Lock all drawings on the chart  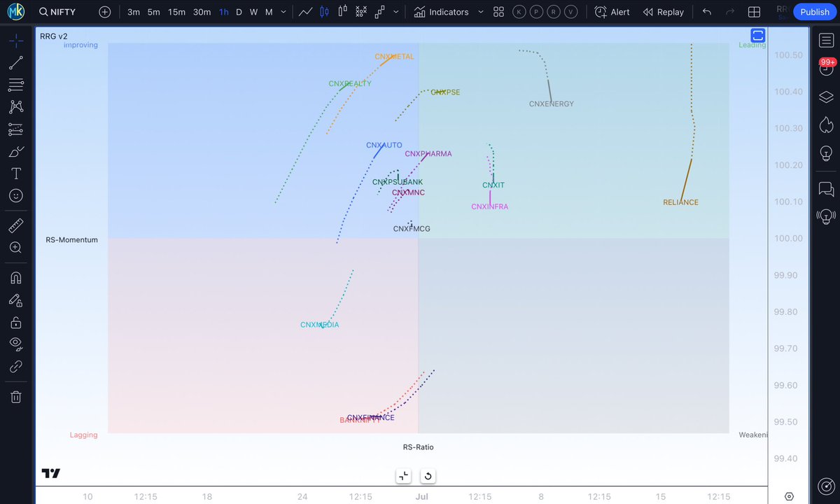tap(15, 322)
